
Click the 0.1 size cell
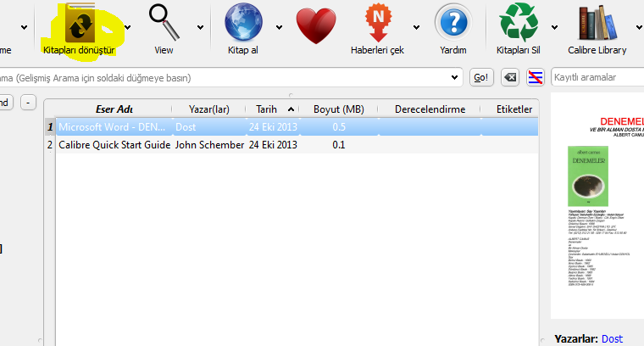339,145
